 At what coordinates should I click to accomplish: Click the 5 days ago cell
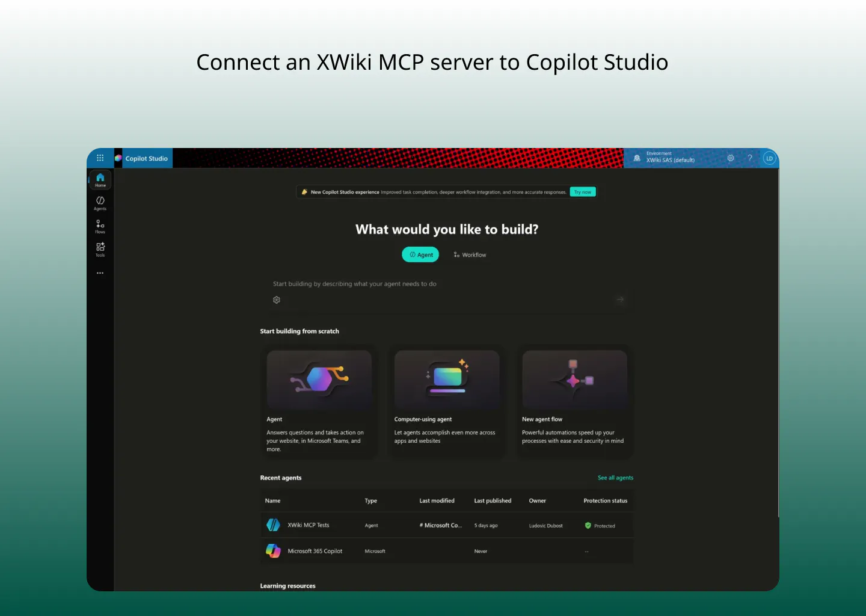pyautogui.click(x=485, y=526)
